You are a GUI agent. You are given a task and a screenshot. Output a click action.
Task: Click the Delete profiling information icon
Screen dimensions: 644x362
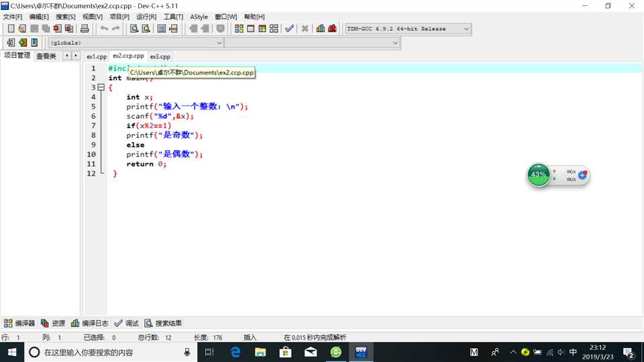[x=332, y=28]
